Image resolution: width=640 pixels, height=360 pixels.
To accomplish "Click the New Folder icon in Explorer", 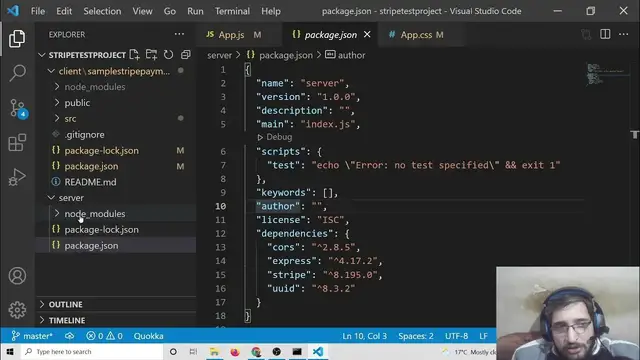I will pos(151,55).
